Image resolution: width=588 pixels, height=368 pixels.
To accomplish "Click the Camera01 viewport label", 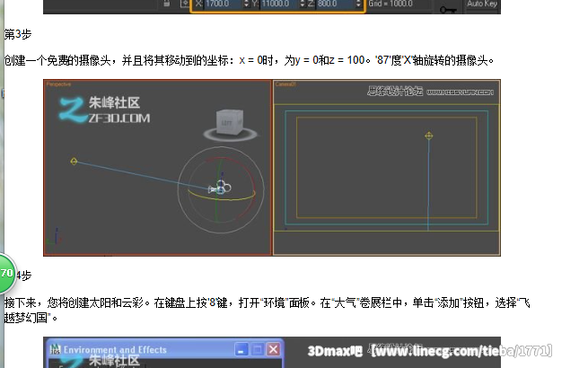I will pos(285,84).
